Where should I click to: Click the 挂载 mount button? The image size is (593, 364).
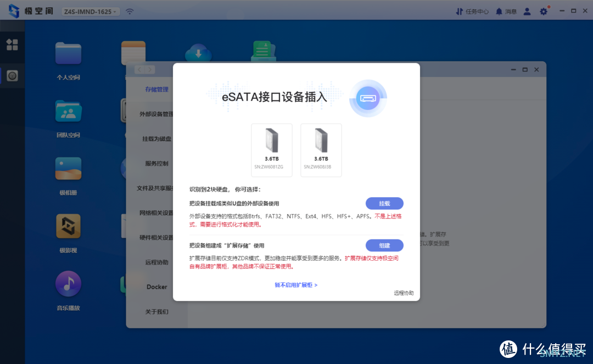pos(384,203)
